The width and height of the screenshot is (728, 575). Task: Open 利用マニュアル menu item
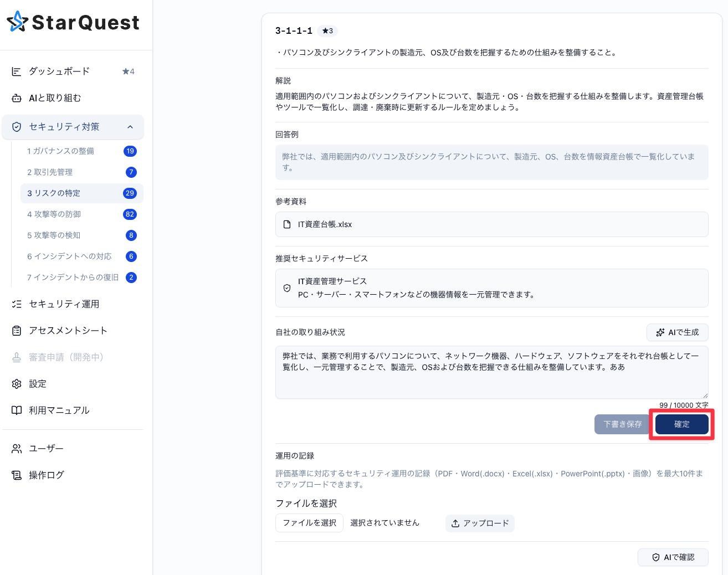coord(73,410)
